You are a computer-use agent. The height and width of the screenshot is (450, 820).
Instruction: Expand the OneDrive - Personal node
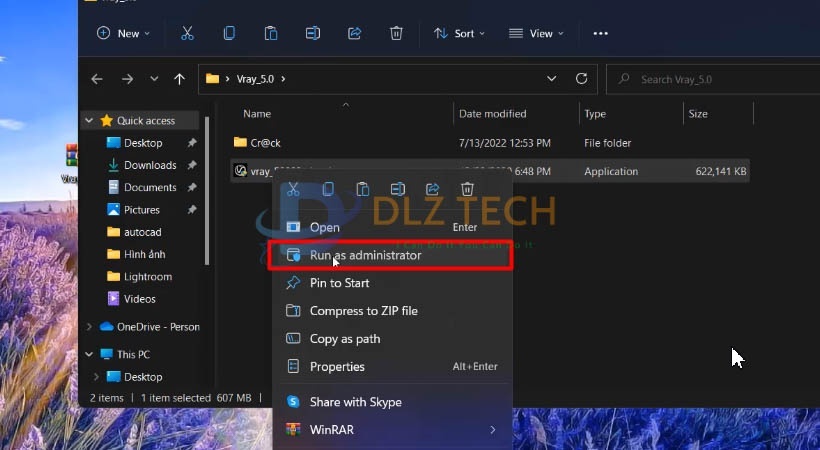(89, 327)
